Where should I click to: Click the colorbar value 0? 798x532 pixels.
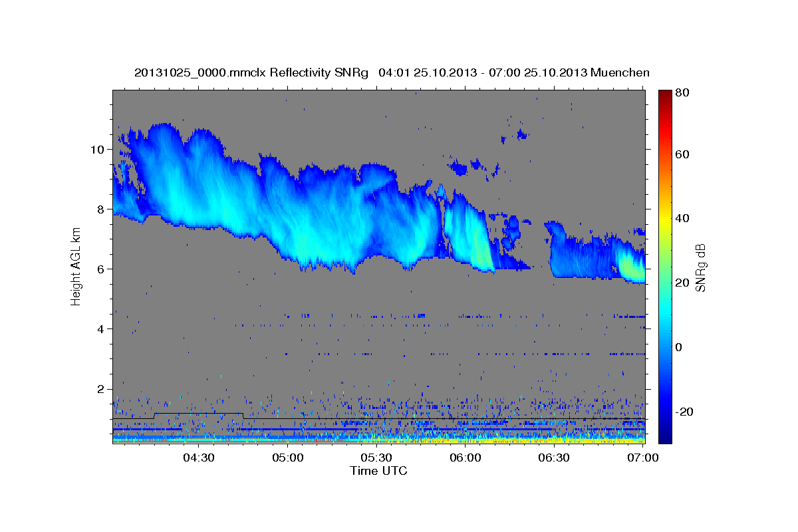(x=678, y=347)
